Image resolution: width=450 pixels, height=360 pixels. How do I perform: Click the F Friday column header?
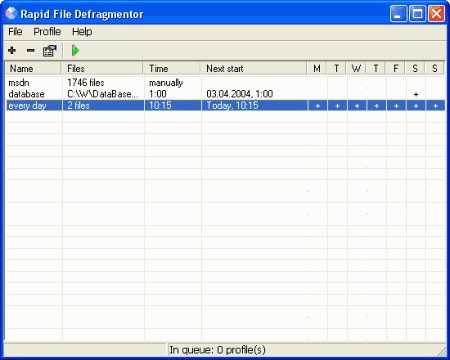(x=395, y=68)
